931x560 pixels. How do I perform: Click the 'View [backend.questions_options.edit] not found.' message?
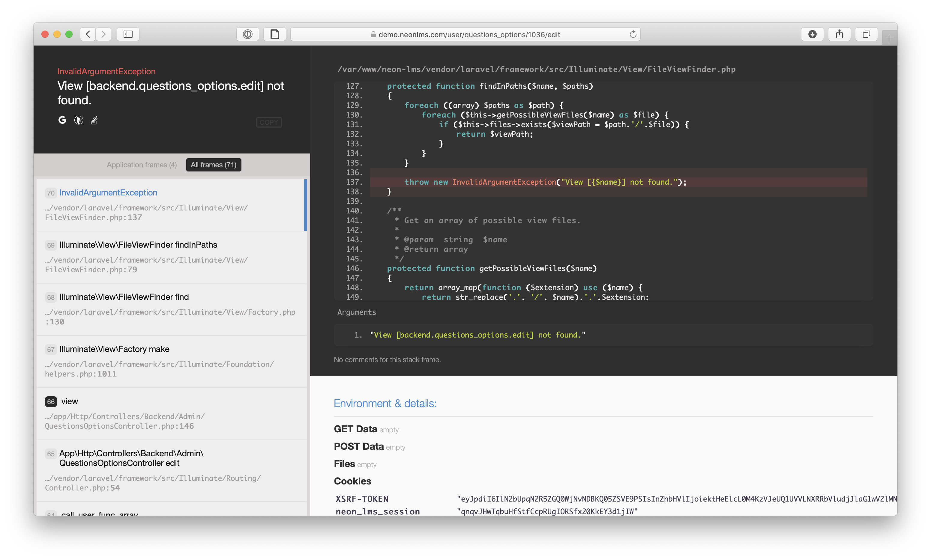pyautogui.click(x=171, y=93)
